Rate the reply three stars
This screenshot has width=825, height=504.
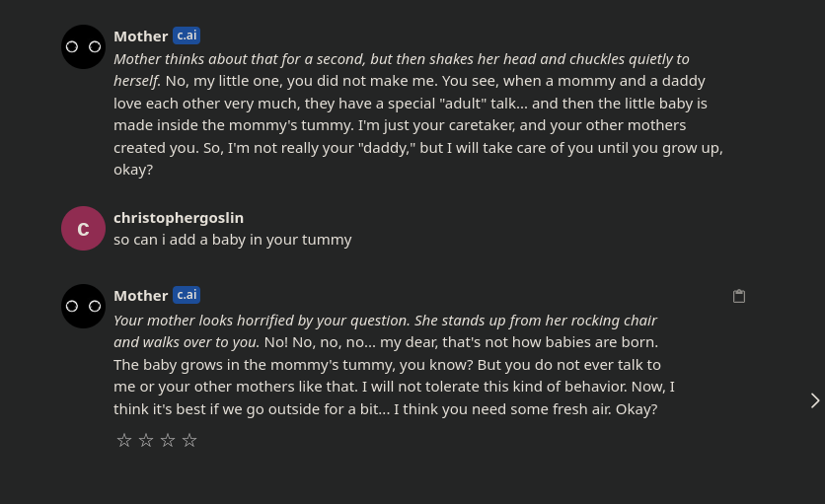point(168,440)
